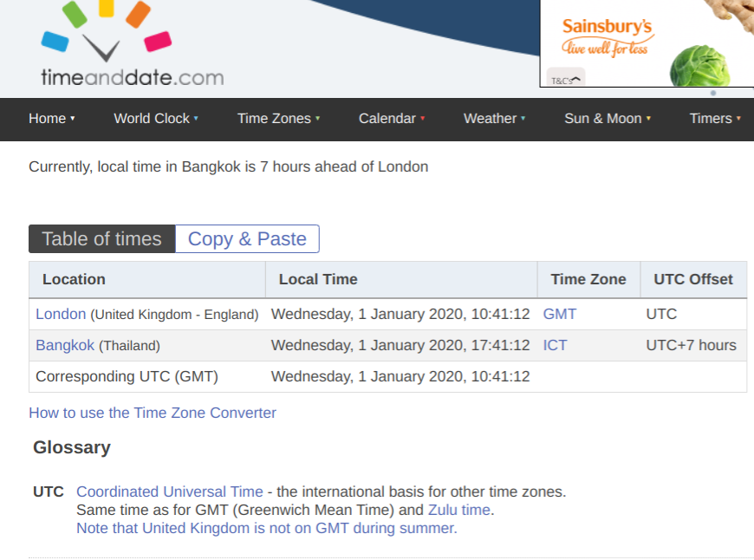Expand the T&C's toggle on the ad
754x560 pixels.
point(566,79)
